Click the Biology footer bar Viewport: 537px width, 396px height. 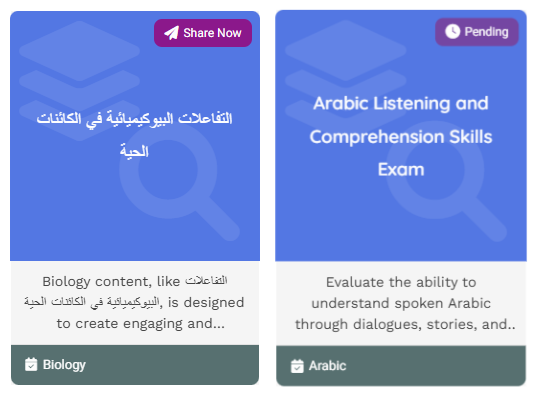click(135, 365)
